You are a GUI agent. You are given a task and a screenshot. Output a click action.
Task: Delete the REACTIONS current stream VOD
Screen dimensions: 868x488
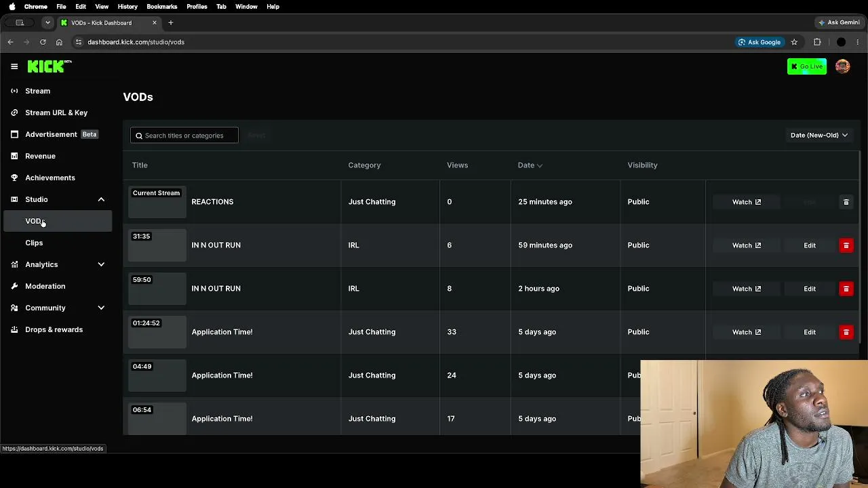[846, 202]
